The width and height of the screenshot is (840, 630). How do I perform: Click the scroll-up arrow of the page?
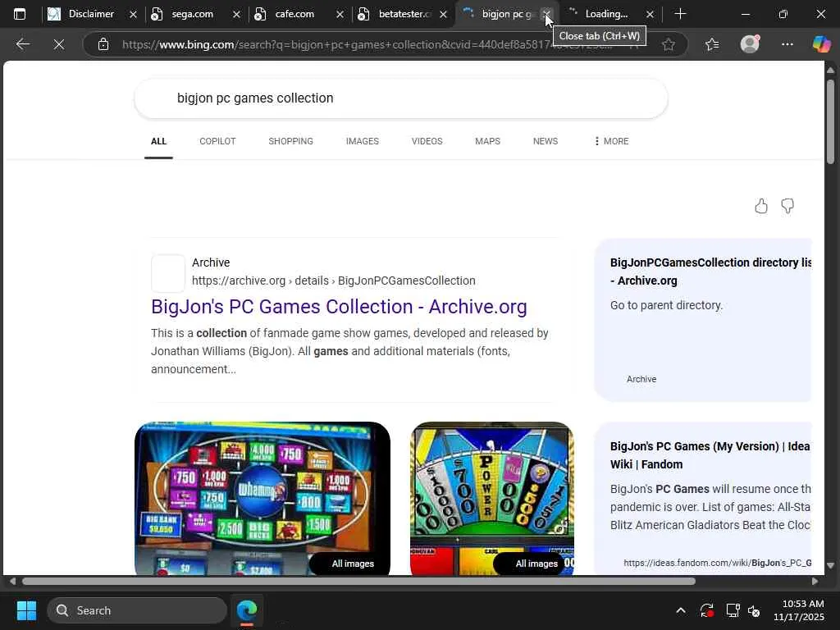tap(830, 70)
